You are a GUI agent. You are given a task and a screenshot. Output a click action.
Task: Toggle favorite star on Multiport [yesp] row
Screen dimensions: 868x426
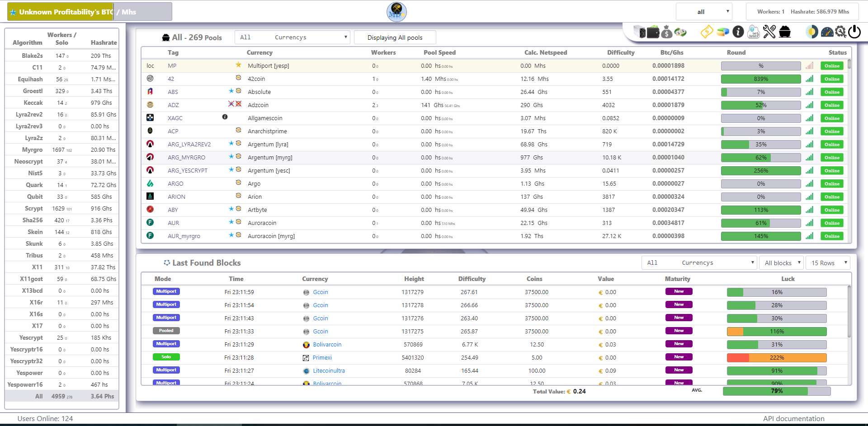[x=238, y=65]
